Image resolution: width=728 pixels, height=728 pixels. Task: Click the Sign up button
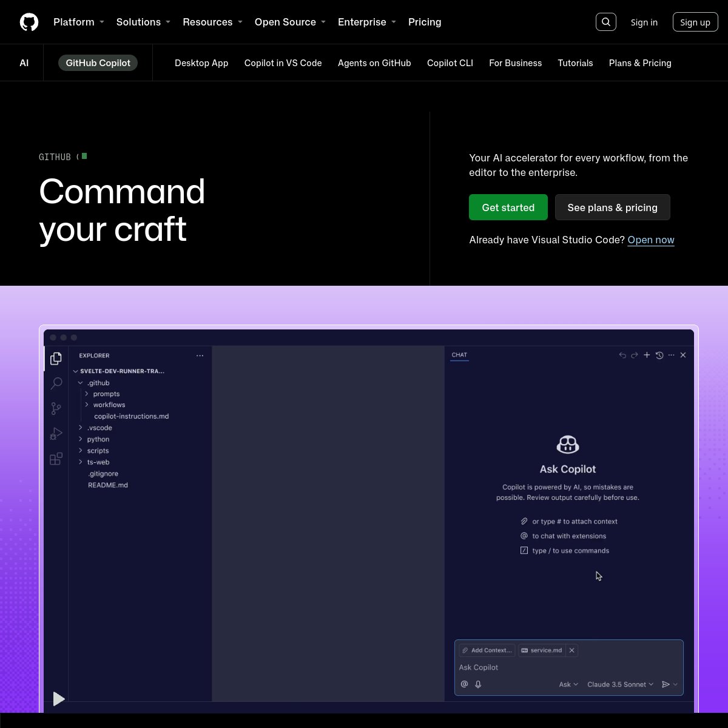point(695,22)
